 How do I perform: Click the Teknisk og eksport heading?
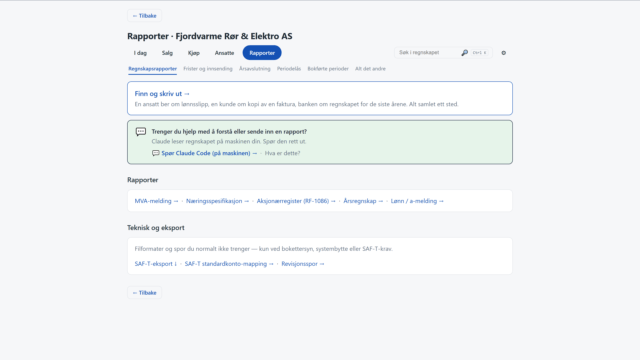pos(156,228)
